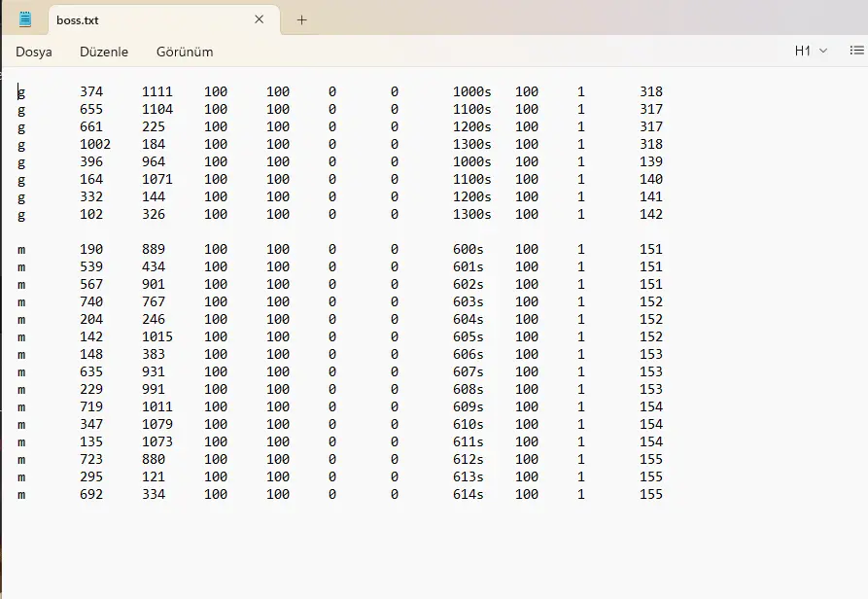The height and width of the screenshot is (599, 868).
Task: Click the 614s entry in last row
Action: click(x=468, y=494)
